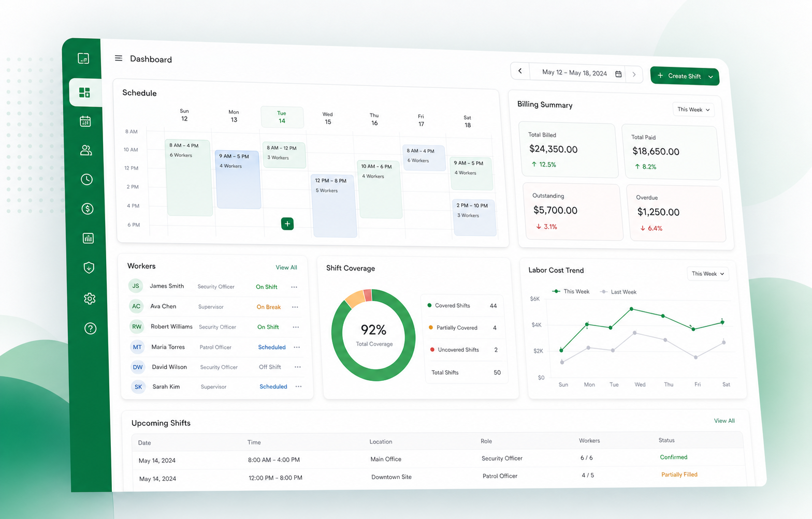Screen dimensions: 812x519
Task: Open more options for Robert Williams
Action: 296,327
